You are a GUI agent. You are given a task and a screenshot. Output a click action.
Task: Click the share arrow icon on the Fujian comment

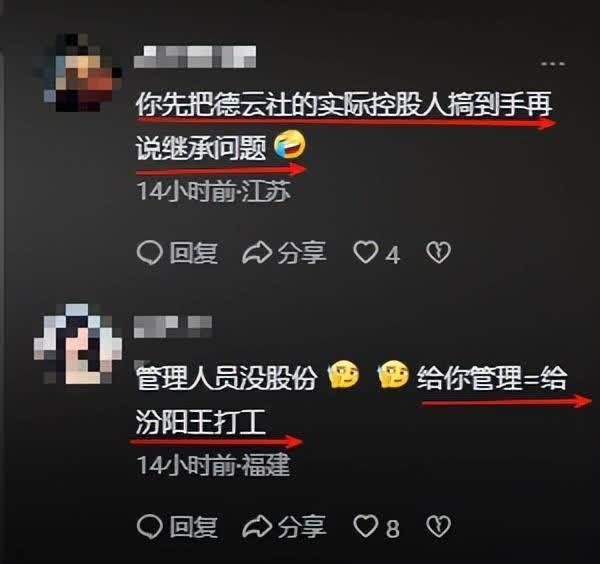(x=257, y=527)
